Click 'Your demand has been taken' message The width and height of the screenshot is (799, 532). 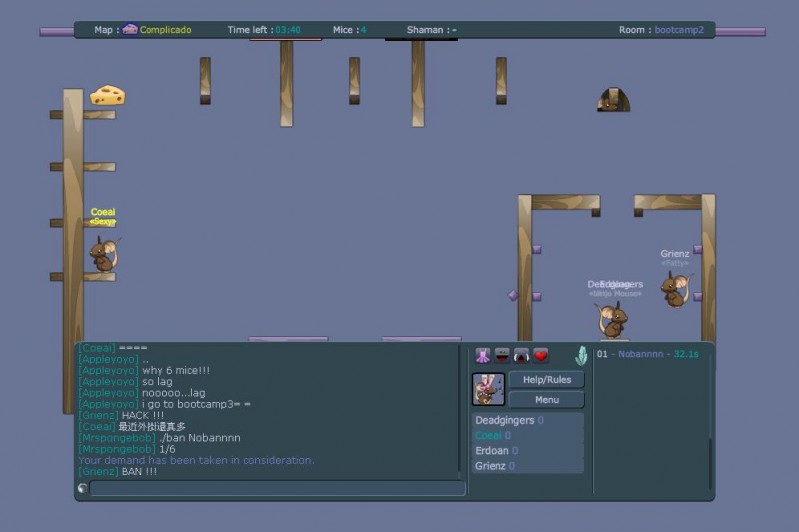point(196,460)
